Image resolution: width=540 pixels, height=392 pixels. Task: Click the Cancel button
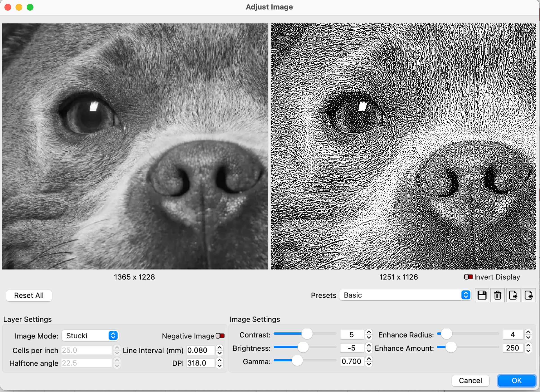(470, 380)
